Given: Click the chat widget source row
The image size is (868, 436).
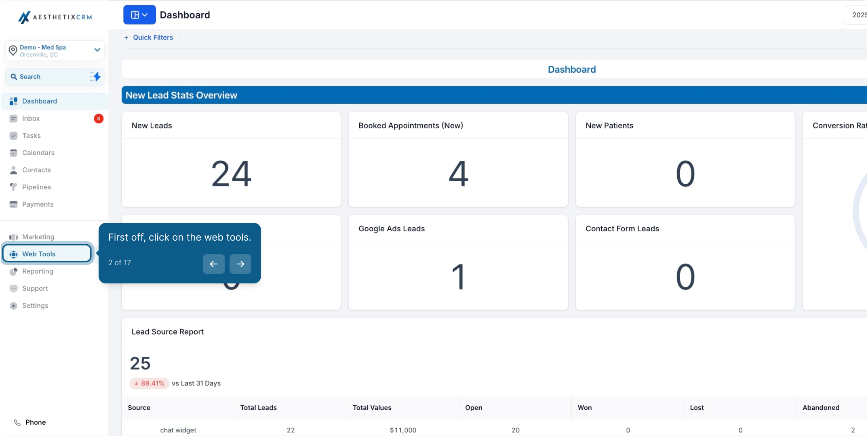Looking at the screenshot, I should [x=178, y=430].
